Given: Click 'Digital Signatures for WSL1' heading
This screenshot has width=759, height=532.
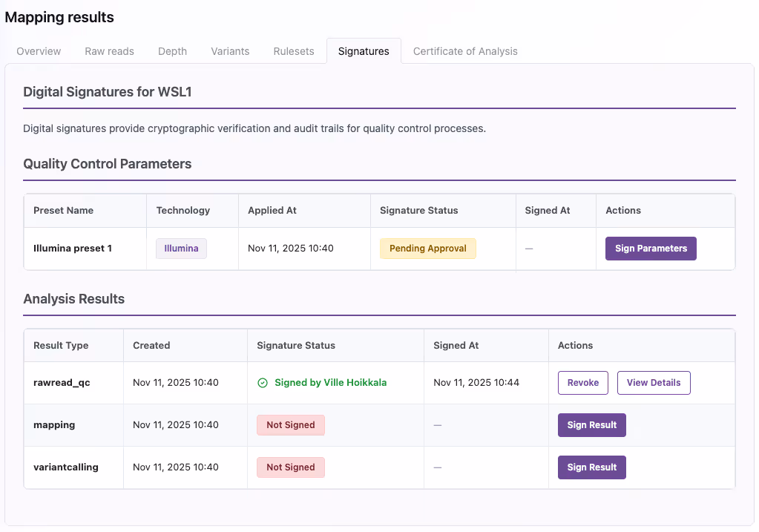Looking at the screenshot, I should (x=108, y=92).
